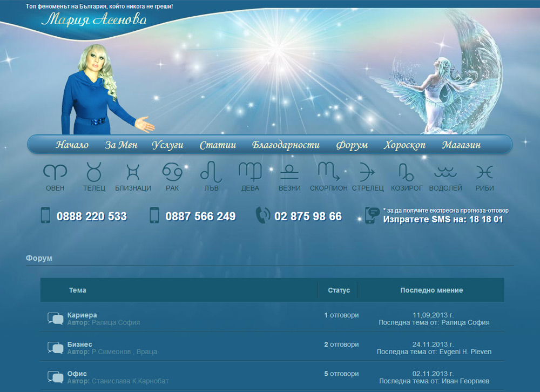
Task: Select the Pisces (РИБИ) zodiac icon
Action: [484, 172]
